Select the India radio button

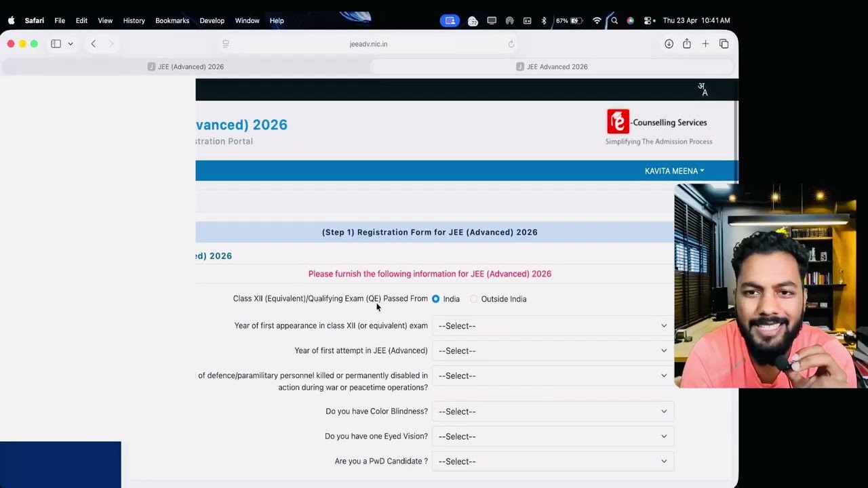(x=435, y=299)
